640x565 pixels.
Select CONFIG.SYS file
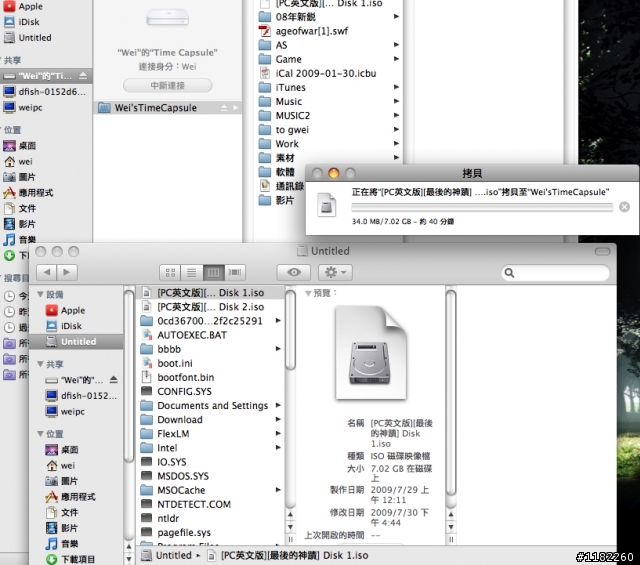click(184, 391)
